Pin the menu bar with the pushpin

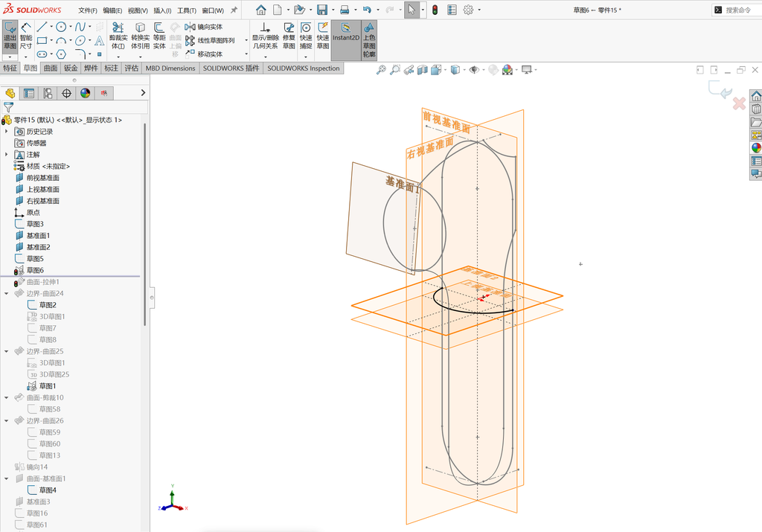(x=234, y=10)
